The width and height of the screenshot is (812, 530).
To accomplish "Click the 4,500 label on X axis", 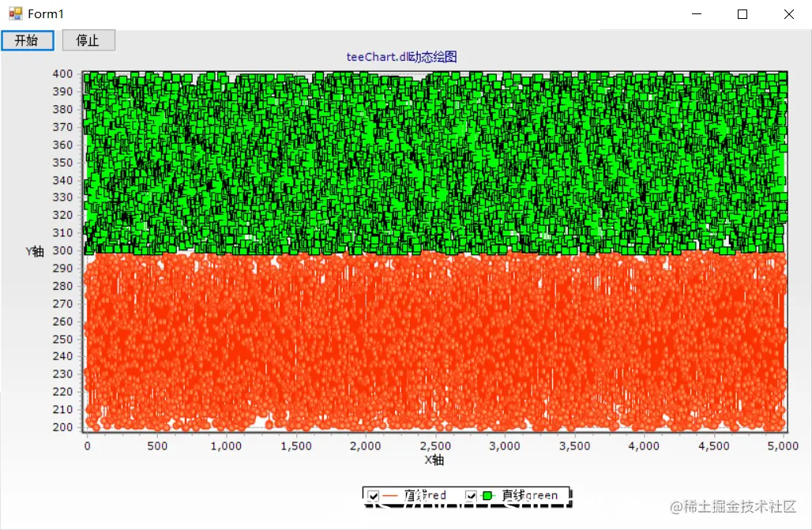I will 714,446.
